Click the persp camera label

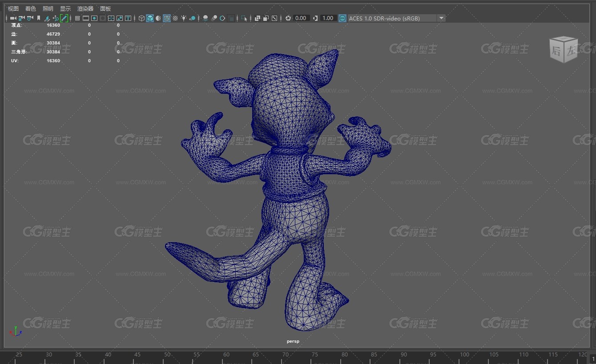[x=293, y=341]
